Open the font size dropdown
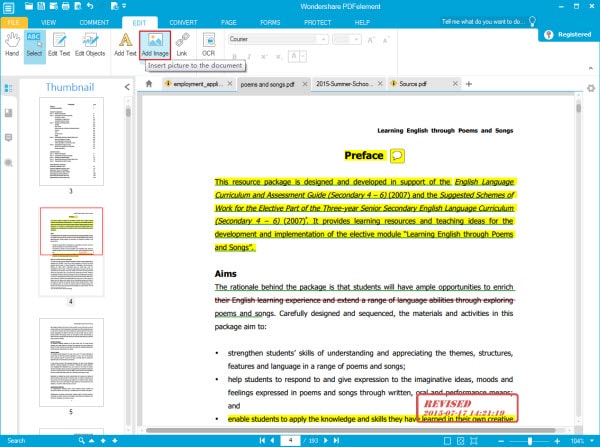 click(x=347, y=39)
